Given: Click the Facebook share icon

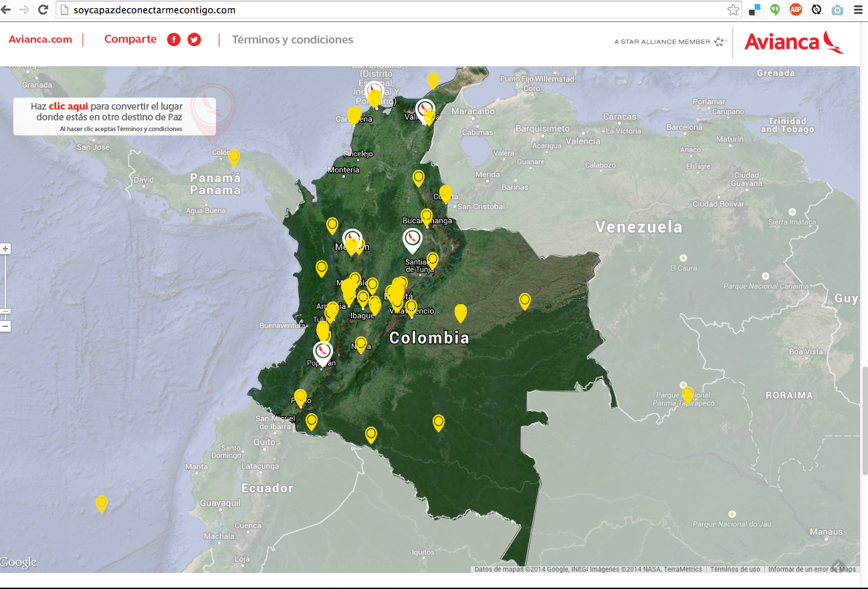Looking at the screenshot, I should tap(173, 39).
